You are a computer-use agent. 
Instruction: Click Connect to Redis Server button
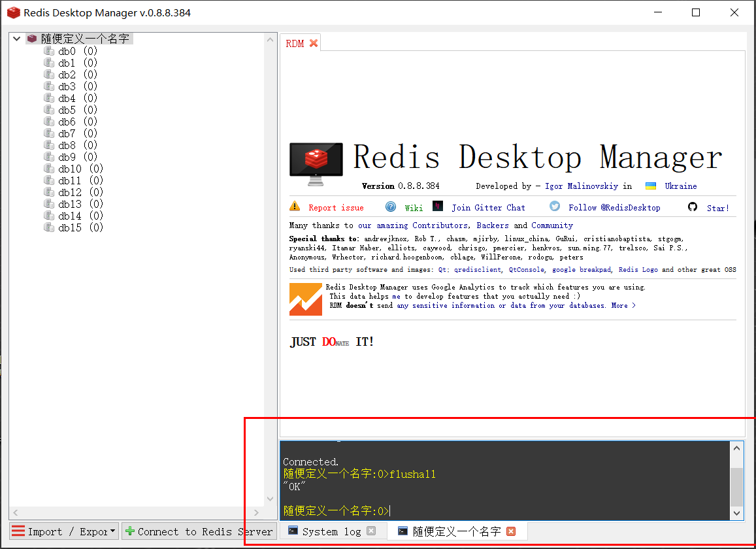coord(199,531)
